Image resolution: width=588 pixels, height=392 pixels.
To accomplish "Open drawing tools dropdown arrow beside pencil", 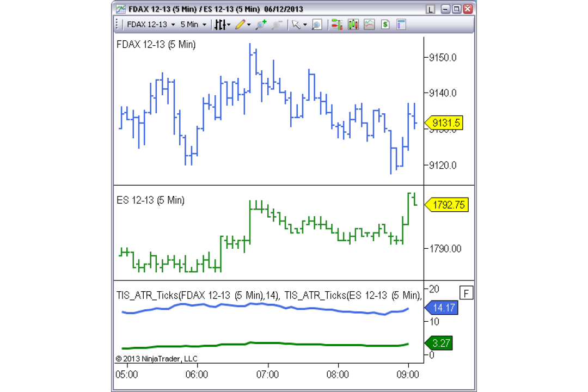I will (249, 25).
